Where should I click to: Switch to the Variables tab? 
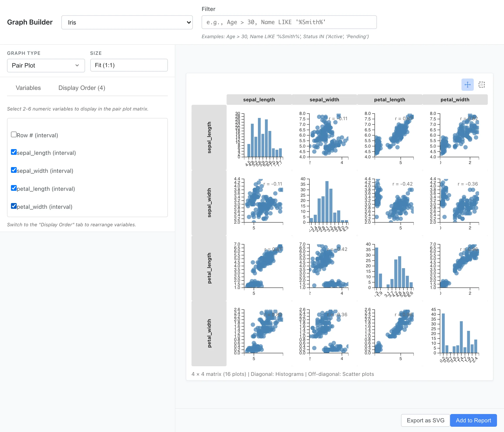[x=28, y=88]
